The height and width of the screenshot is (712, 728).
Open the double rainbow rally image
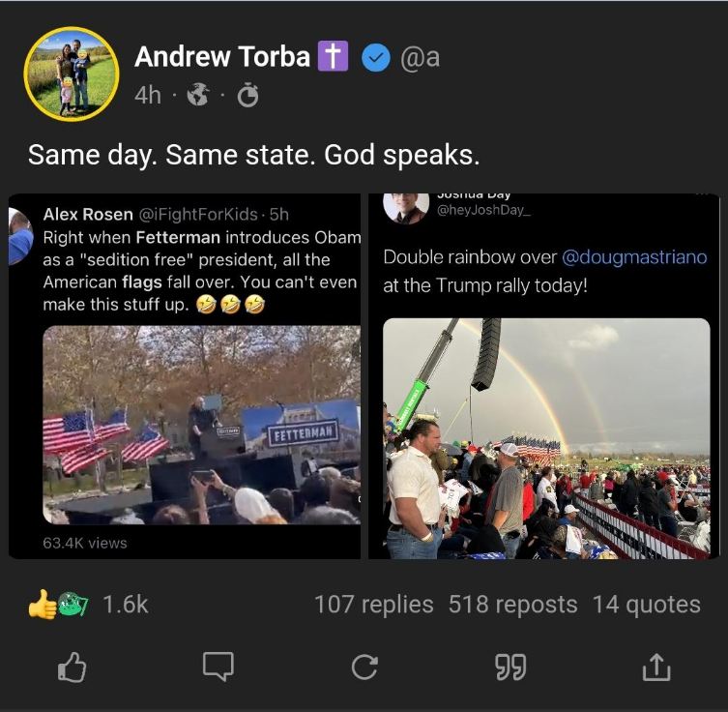click(544, 376)
